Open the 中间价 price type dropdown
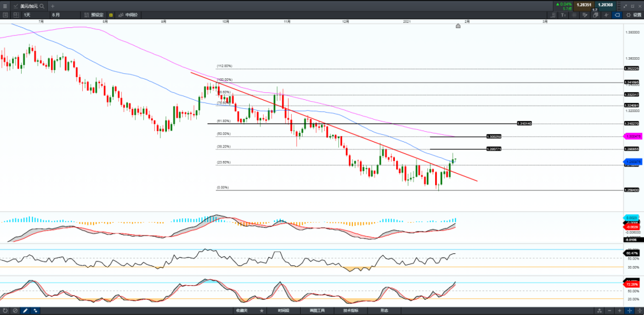 pos(128,15)
